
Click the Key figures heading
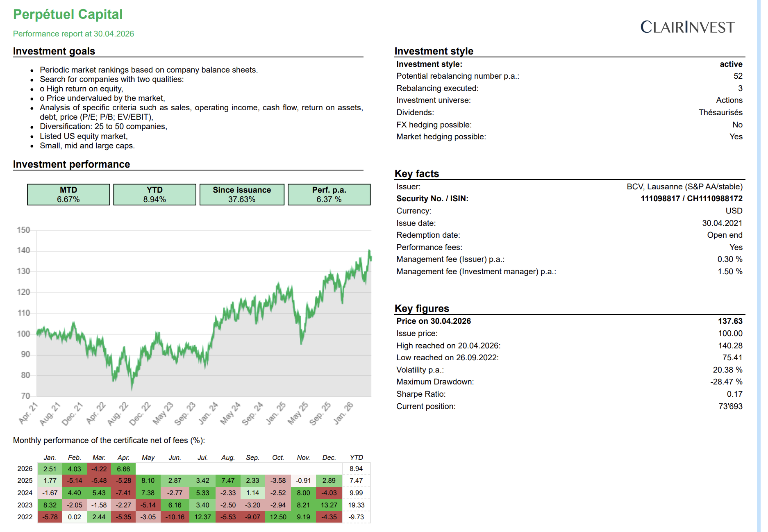[x=422, y=309]
